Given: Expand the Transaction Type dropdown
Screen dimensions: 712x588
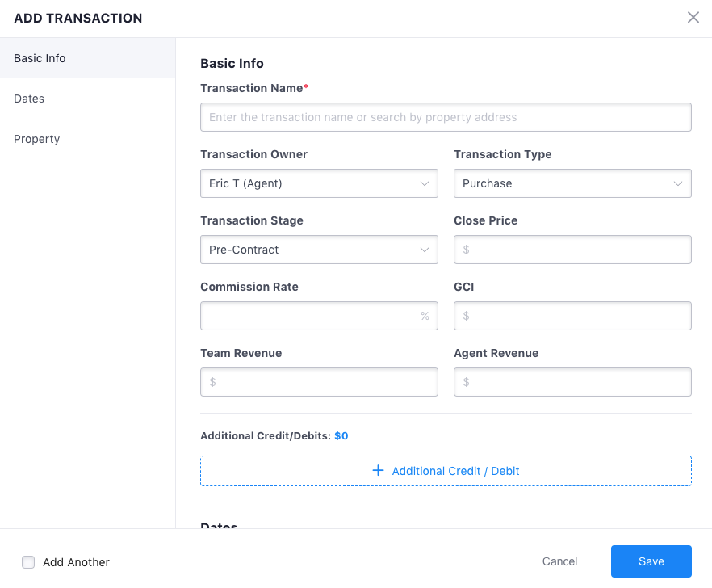Looking at the screenshot, I should [x=572, y=183].
